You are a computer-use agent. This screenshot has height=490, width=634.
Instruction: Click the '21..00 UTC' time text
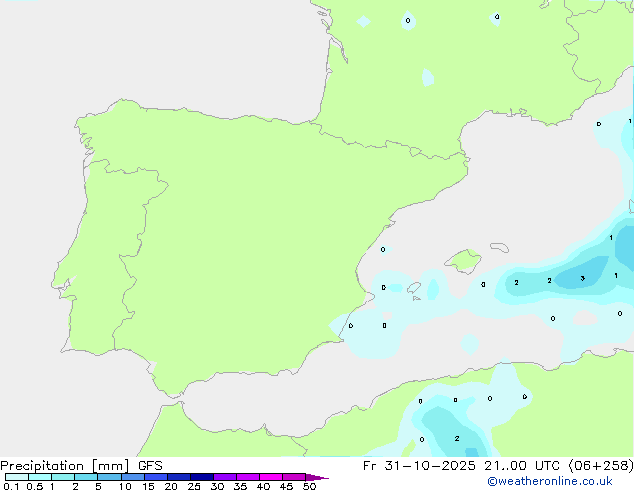[522, 466]
